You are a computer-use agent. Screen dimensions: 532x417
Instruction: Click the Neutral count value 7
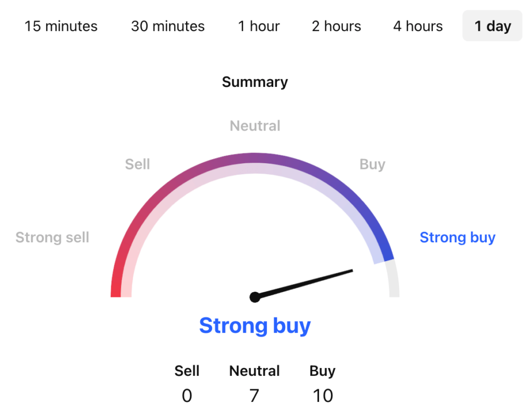point(254,396)
